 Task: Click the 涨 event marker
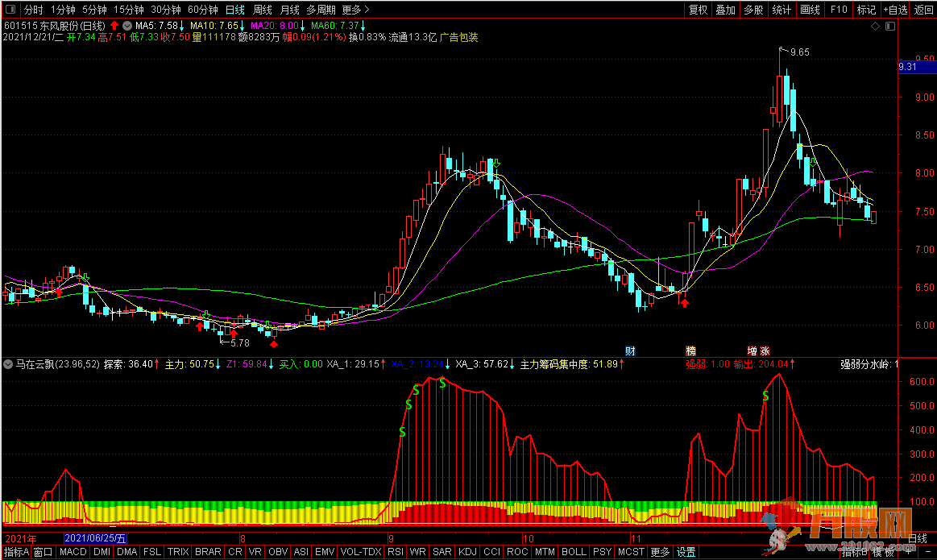pos(765,351)
